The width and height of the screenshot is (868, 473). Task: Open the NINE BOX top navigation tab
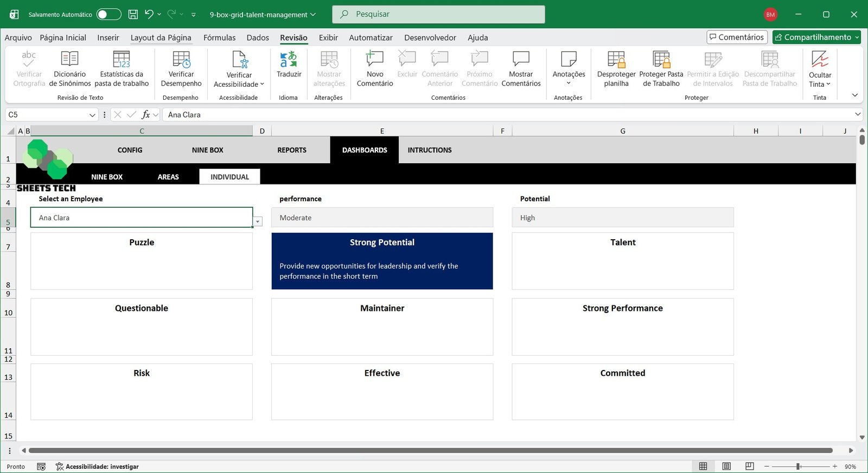(x=207, y=150)
